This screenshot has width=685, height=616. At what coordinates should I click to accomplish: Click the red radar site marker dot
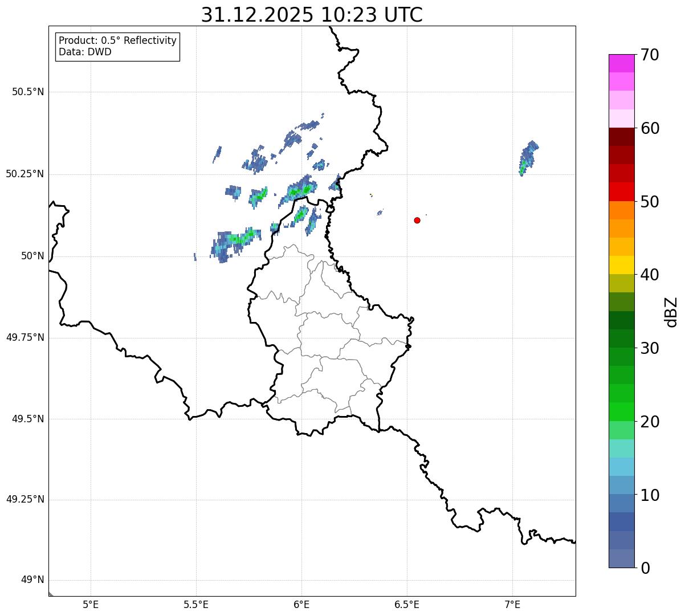pyautogui.click(x=417, y=220)
